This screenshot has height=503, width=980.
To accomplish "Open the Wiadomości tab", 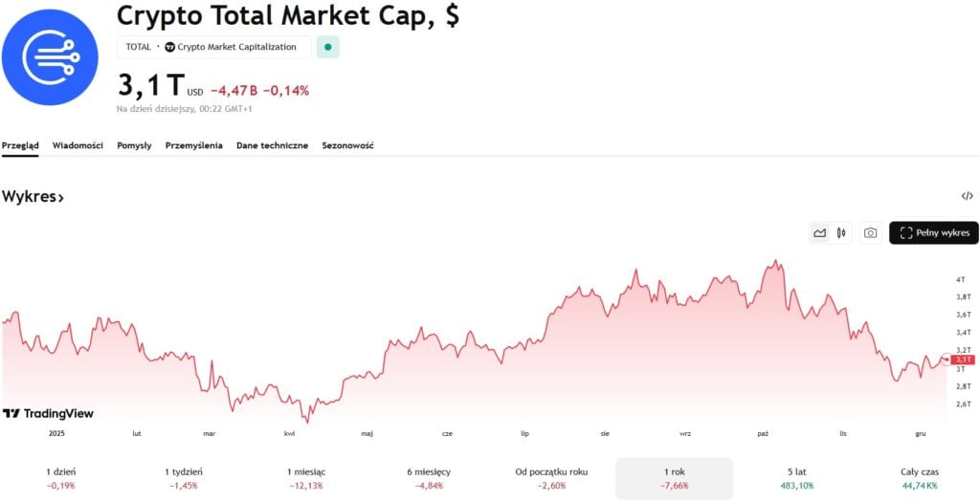I will tap(78, 145).
